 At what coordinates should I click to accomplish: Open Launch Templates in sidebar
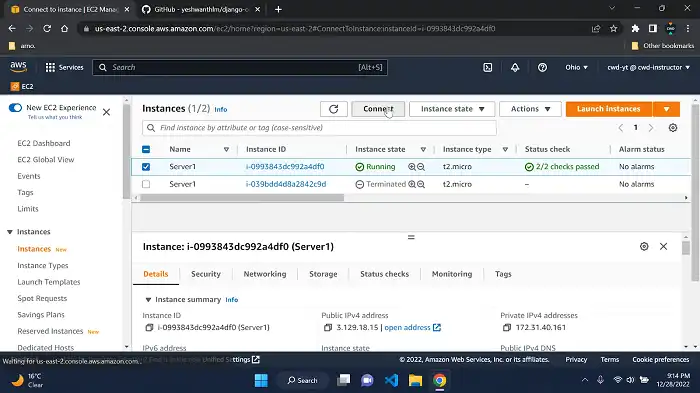[49, 282]
